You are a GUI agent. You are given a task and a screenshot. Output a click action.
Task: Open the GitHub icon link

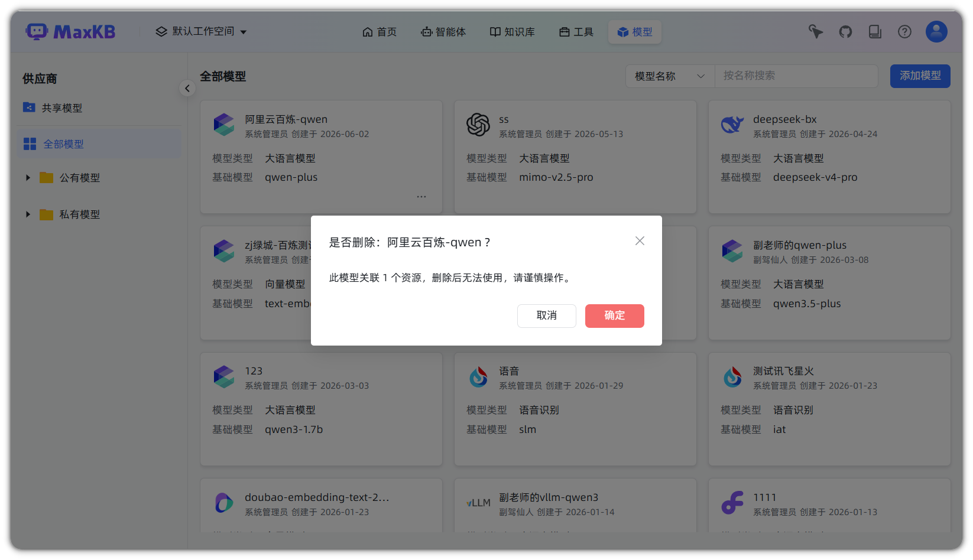coord(845,32)
